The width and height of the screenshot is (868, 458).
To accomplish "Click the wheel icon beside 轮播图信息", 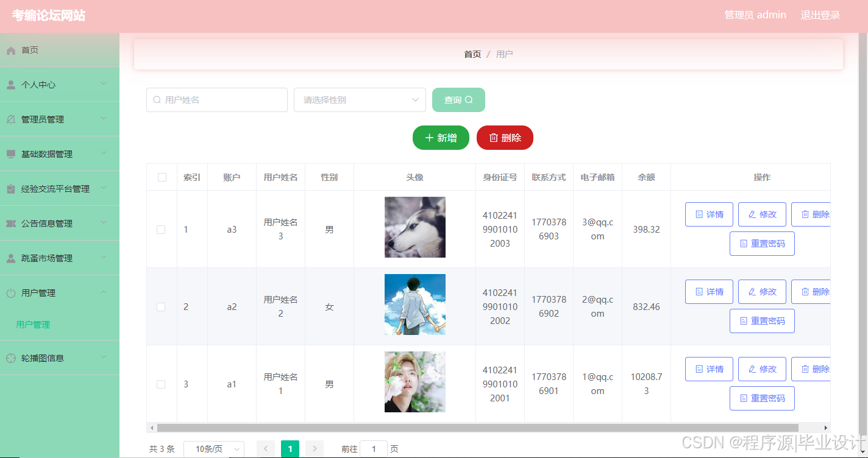I will pos(11,359).
